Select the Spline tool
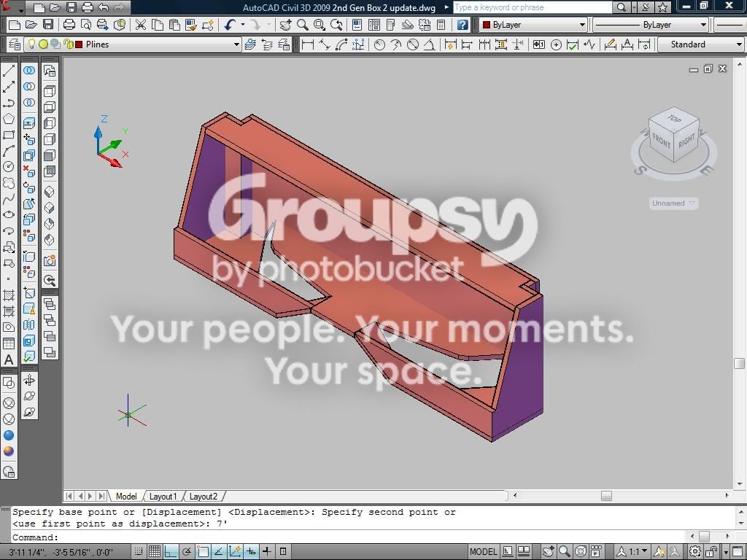 coord(9,200)
